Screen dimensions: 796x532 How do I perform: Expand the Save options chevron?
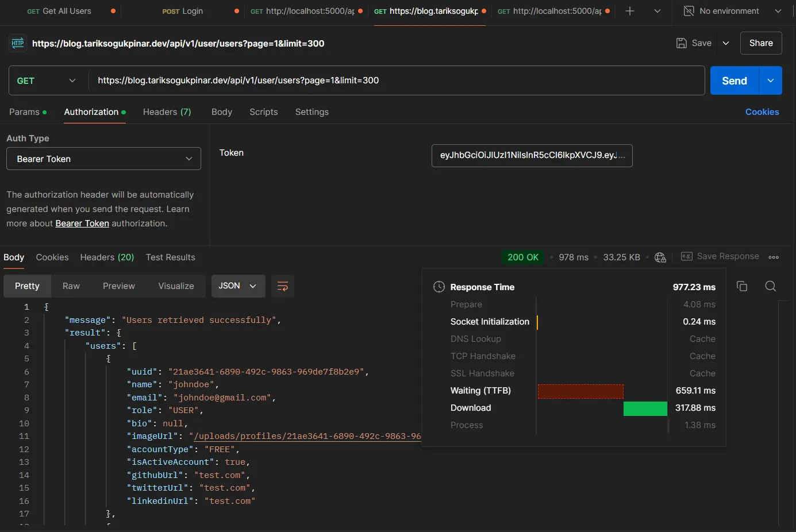(726, 43)
